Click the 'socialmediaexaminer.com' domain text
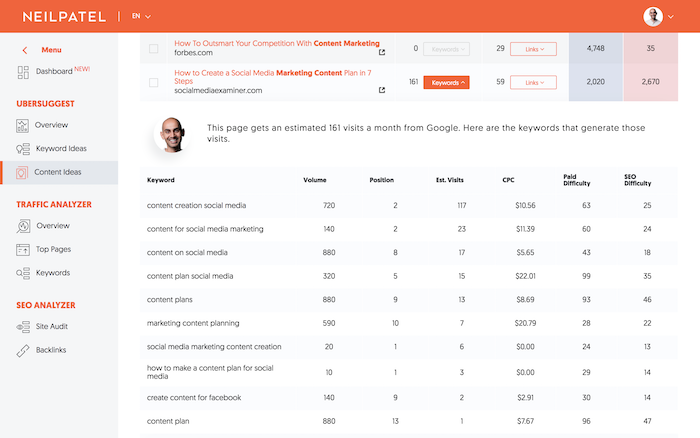 pos(218,91)
